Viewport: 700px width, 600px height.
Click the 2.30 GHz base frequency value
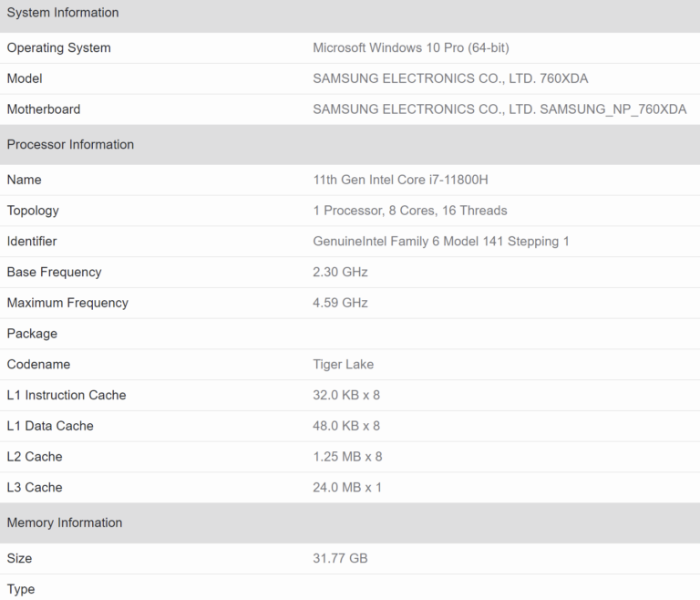click(340, 272)
